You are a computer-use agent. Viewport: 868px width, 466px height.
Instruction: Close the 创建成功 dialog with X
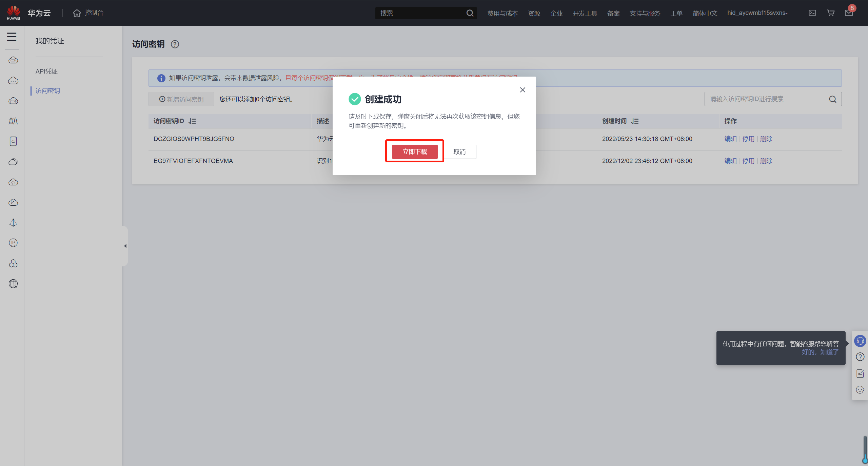(x=522, y=90)
